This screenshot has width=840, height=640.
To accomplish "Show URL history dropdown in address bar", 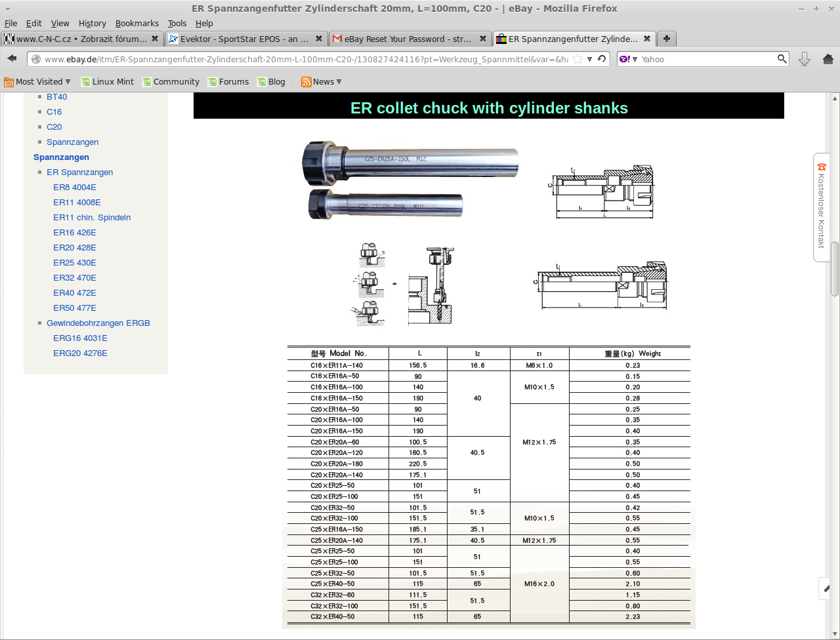I will (x=590, y=59).
